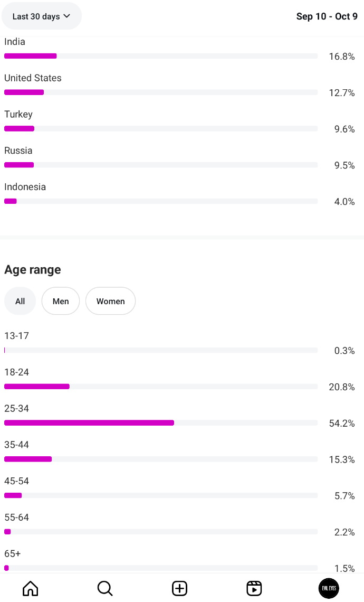Tap the create new post icon

[180, 588]
